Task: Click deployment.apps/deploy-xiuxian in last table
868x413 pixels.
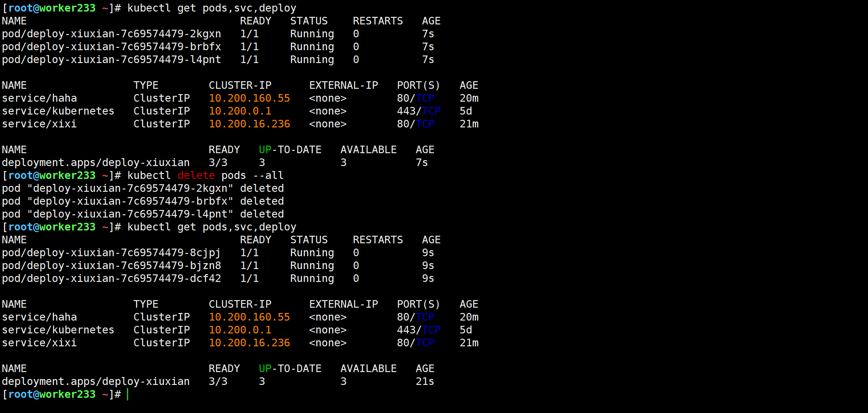Action: tap(96, 381)
